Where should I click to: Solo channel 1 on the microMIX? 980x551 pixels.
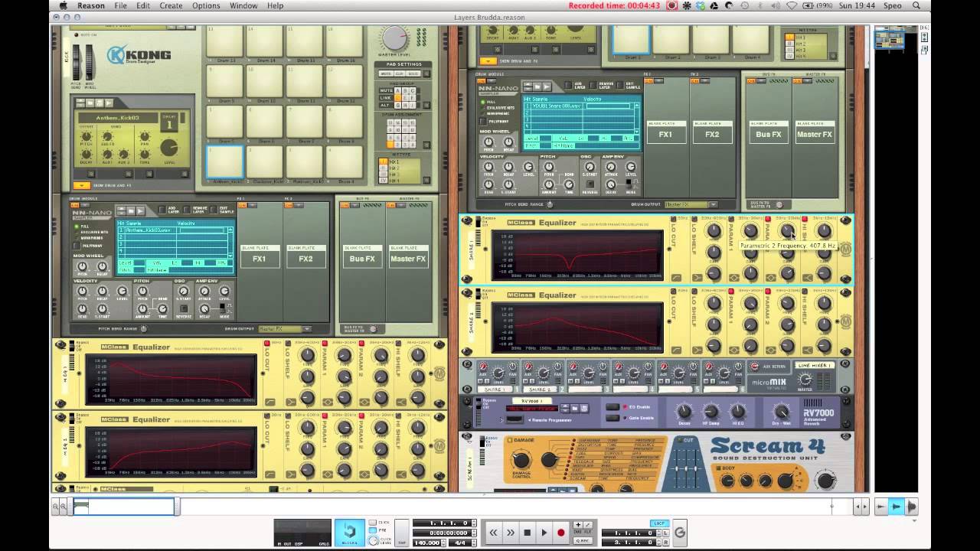[x=486, y=381]
